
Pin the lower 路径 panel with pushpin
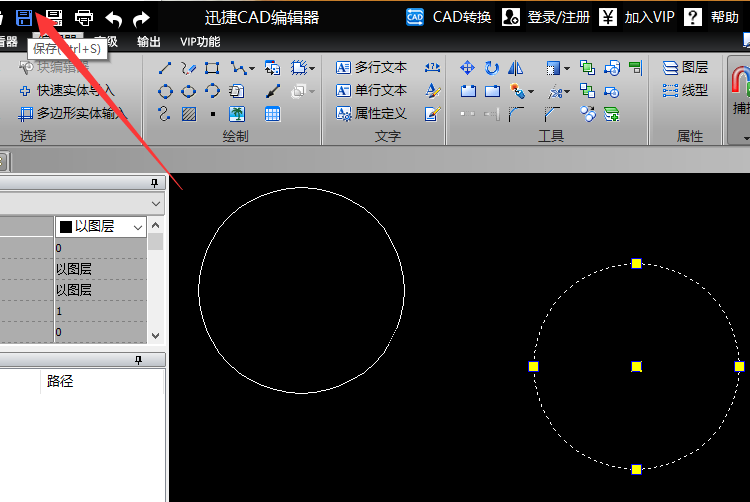(138, 360)
